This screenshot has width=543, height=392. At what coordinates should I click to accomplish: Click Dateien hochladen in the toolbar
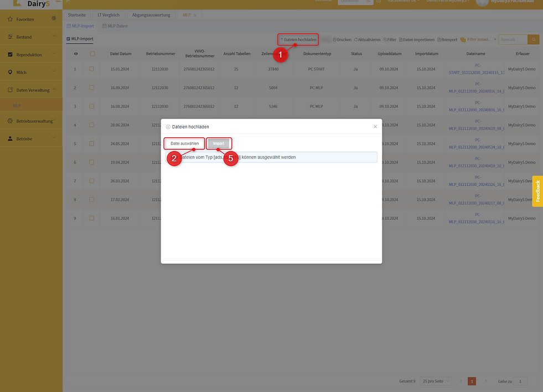click(298, 39)
